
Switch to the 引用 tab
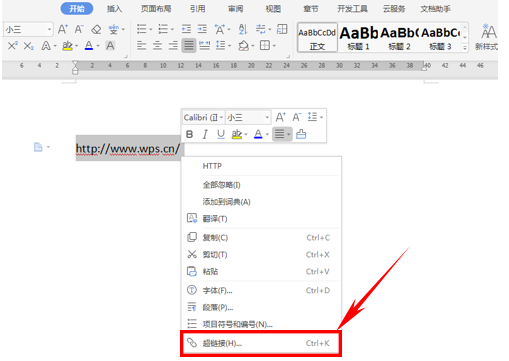(x=198, y=9)
